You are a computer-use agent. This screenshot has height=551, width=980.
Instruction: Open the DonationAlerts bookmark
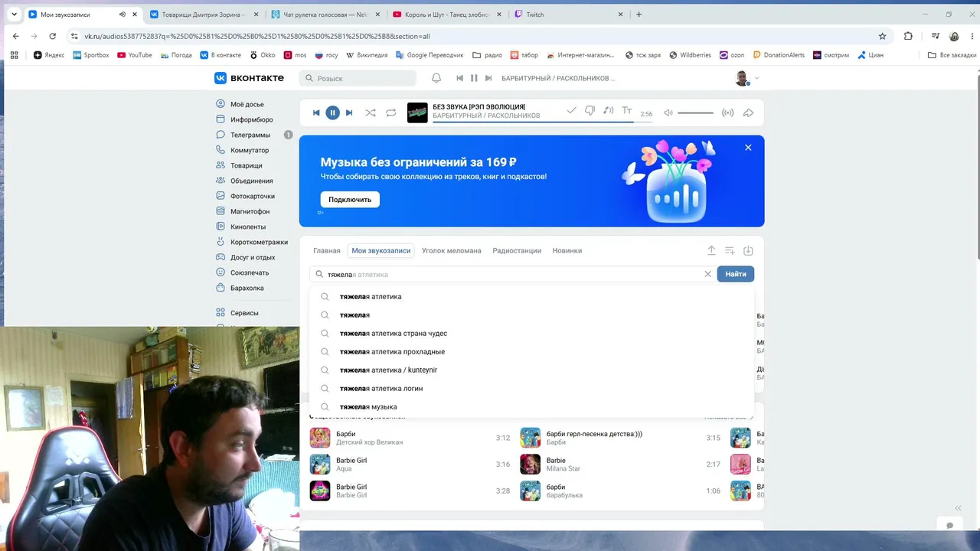coord(779,55)
